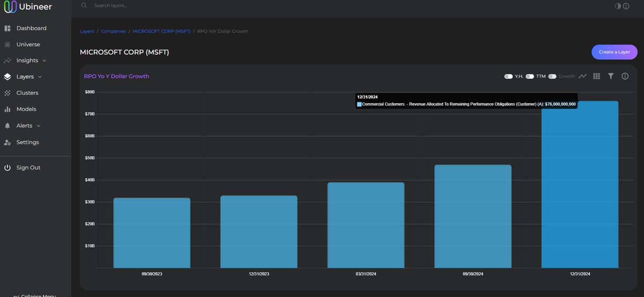Click the tooltip's blue legend swatch
Viewport: 644px width, 297px height.
click(359, 104)
